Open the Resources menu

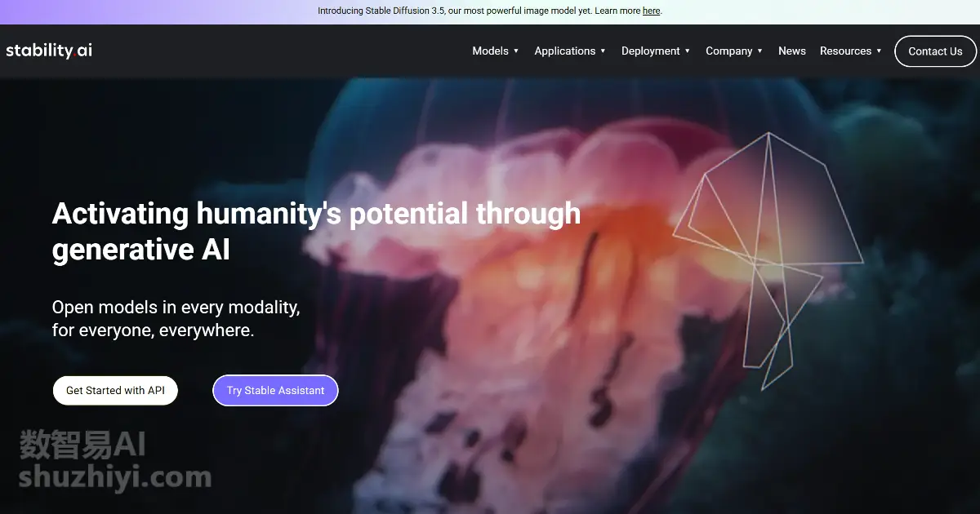tap(846, 51)
